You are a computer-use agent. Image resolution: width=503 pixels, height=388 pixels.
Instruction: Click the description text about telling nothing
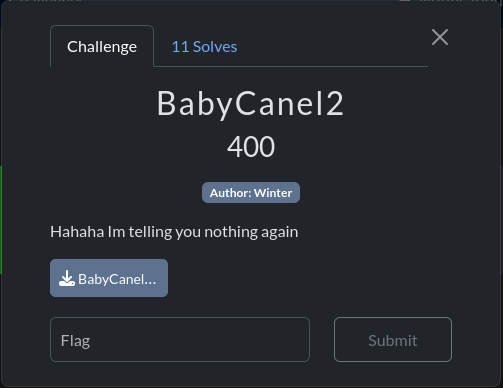coord(174,232)
